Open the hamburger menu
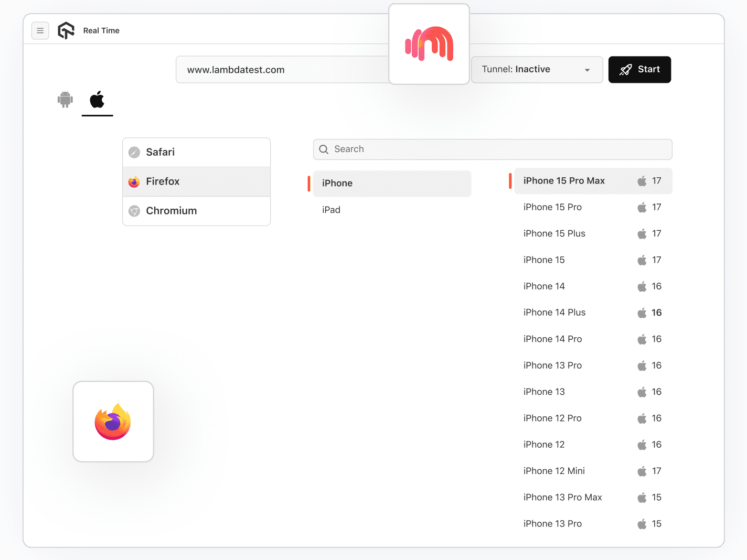747x560 pixels. [x=40, y=30]
